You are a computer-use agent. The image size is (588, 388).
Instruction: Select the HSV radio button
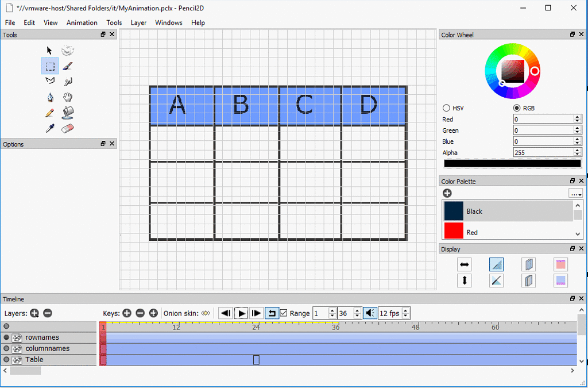[446, 108]
